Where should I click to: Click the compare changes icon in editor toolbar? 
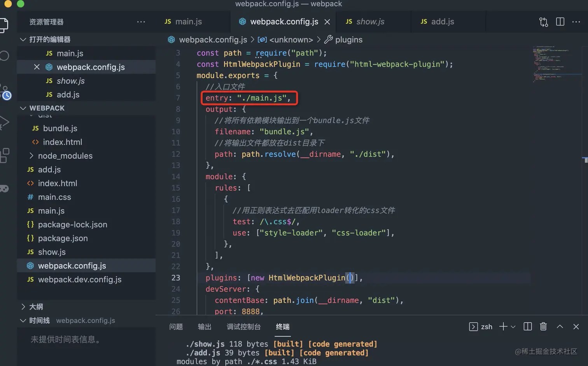click(x=543, y=22)
